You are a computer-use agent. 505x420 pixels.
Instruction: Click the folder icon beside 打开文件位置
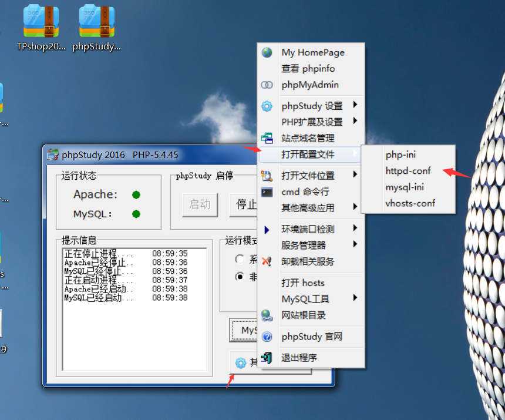pyautogui.click(x=267, y=176)
